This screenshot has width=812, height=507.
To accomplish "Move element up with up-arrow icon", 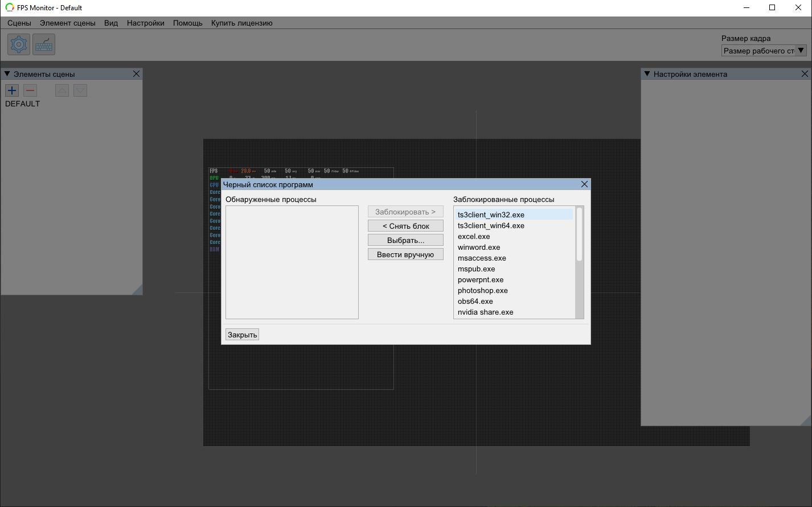I will click(62, 90).
